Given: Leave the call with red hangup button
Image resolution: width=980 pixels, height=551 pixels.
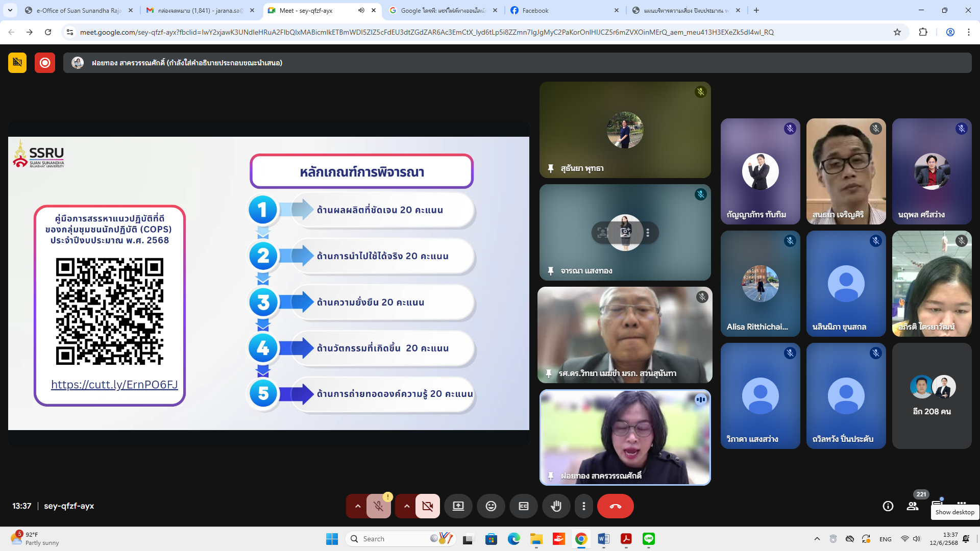Looking at the screenshot, I should pyautogui.click(x=615, y=506).
